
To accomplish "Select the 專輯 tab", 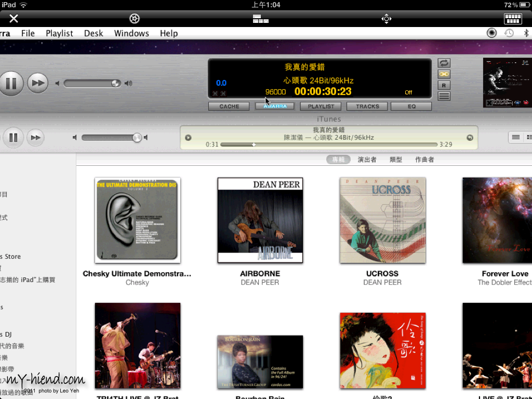I will 338,159.
